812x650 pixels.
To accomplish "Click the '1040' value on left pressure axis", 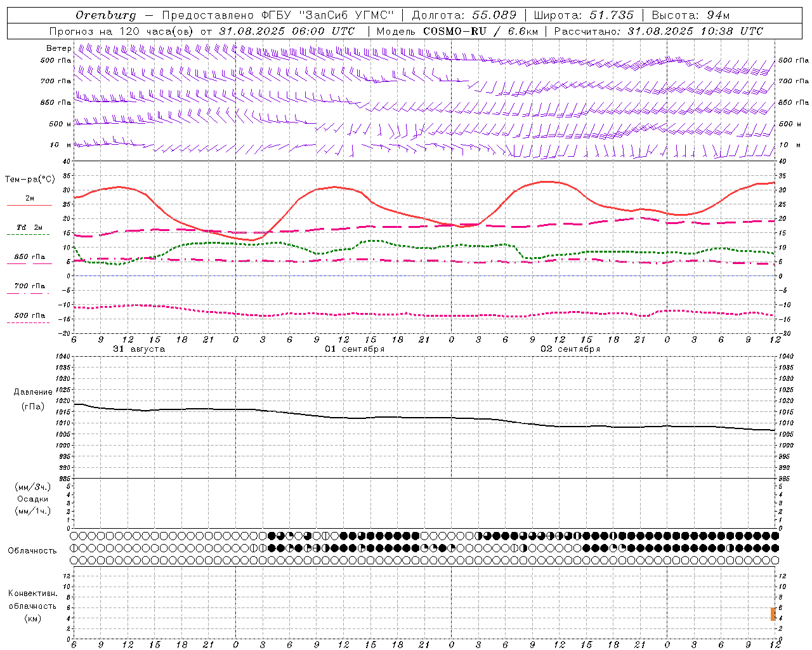I will (63, 357).
